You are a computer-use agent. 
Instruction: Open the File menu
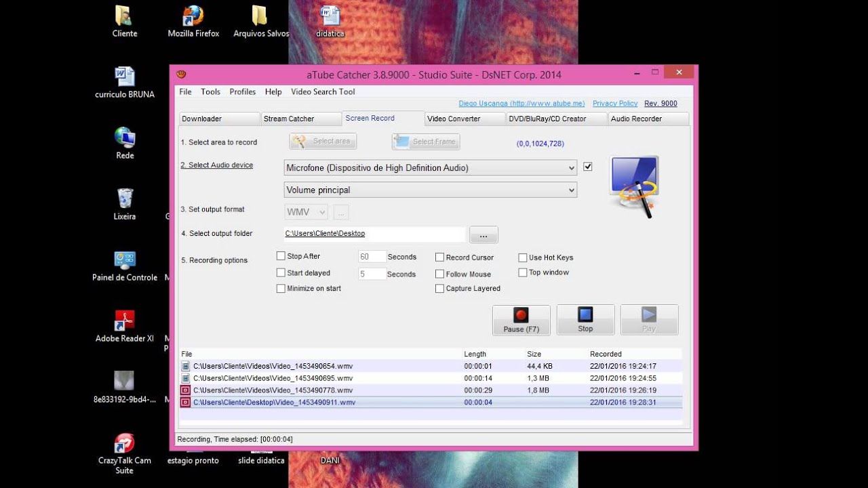185,92
